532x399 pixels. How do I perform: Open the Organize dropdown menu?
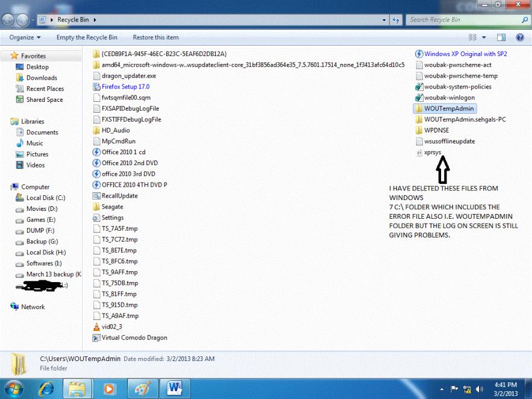pos(25,37)
